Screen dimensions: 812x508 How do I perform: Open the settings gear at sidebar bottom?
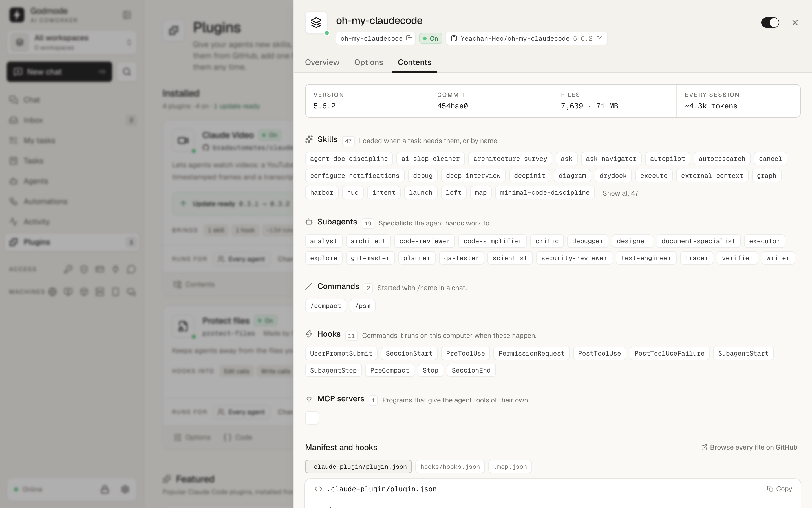tap(125, 489)
